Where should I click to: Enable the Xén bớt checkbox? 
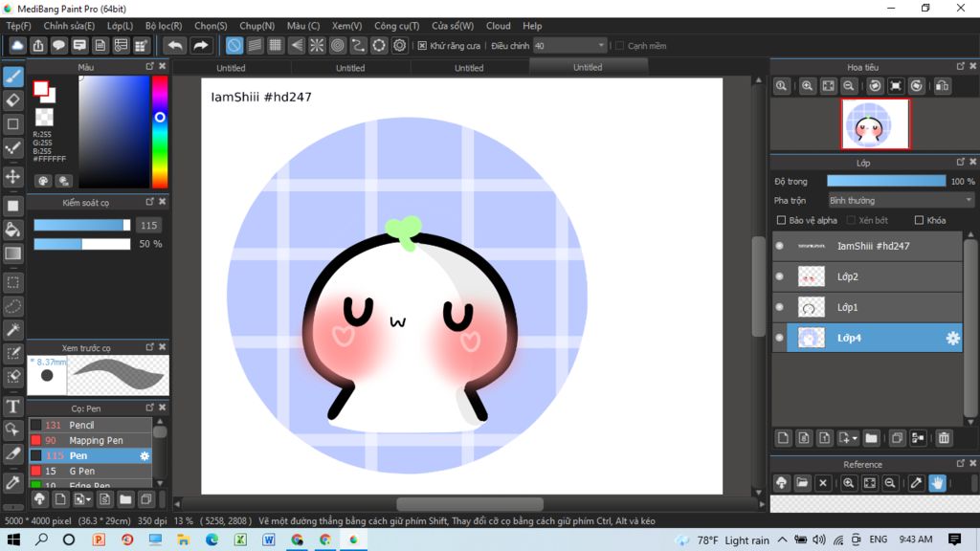851,220
